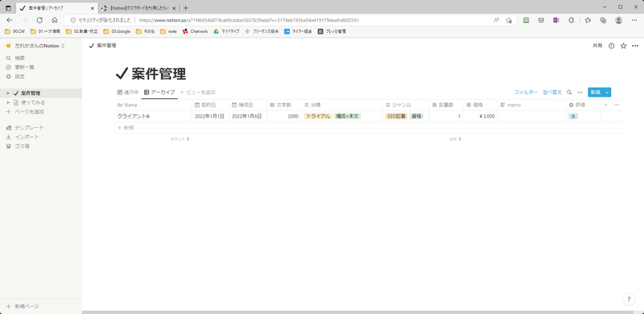This screenshot has width=644, height=314.
Task: Expand the 案件管理 page toggle in sidebar
Action: coord(8,93)
